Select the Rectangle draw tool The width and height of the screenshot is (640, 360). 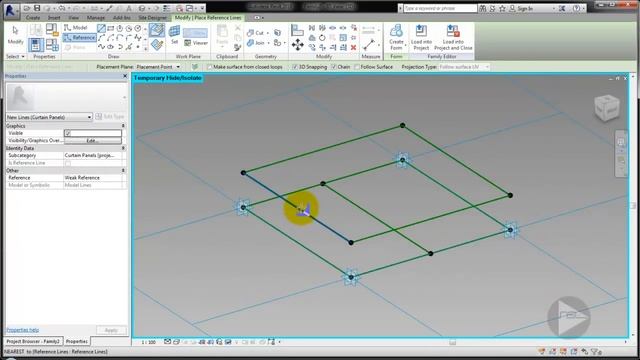tap(111, 28)
